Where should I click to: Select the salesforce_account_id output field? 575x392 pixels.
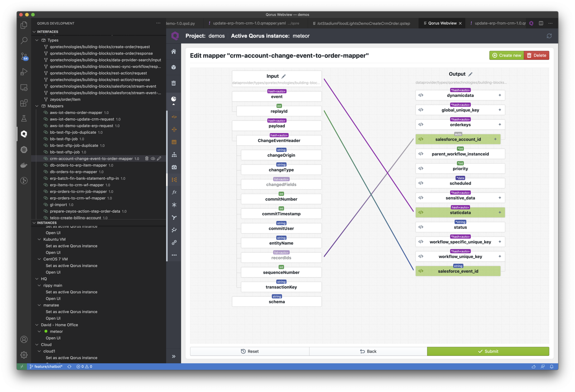(458, 139)
